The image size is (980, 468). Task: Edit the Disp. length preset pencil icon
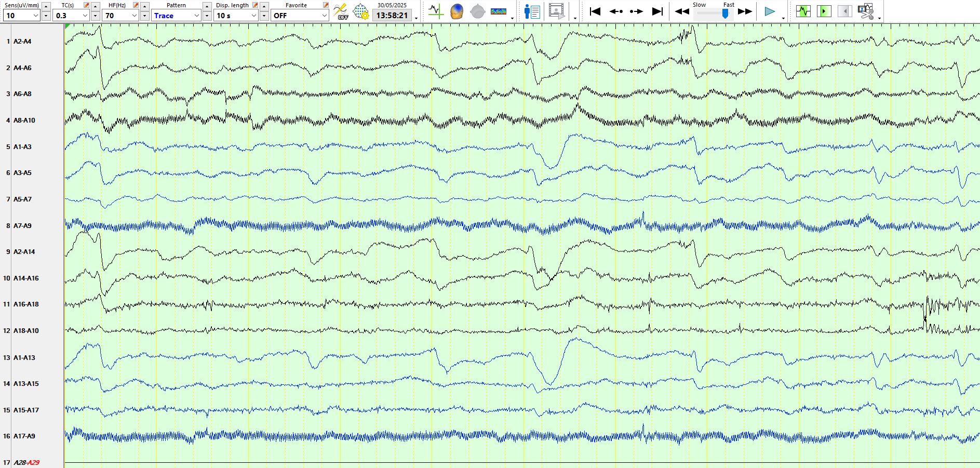255,5
